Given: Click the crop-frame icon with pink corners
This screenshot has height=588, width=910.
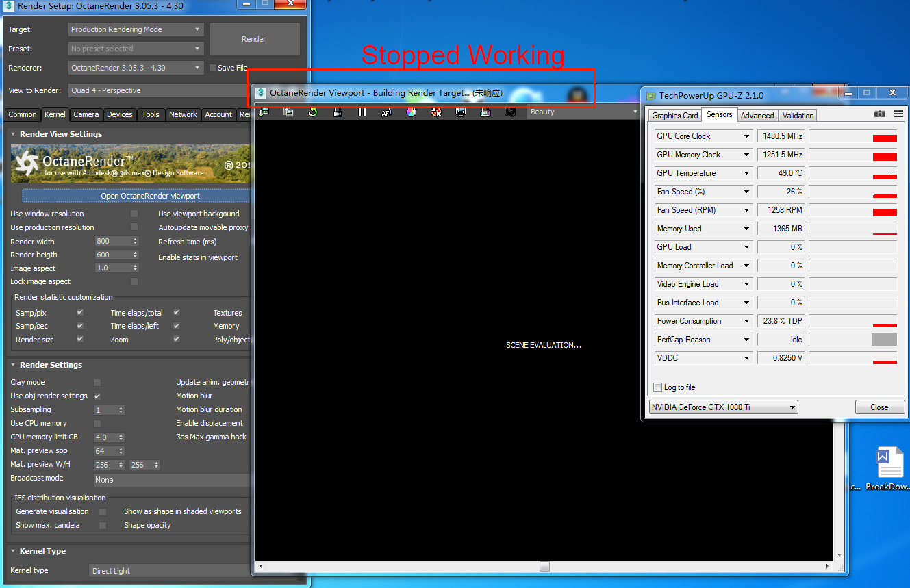Looking at the screenshot, I should point(485,112).
